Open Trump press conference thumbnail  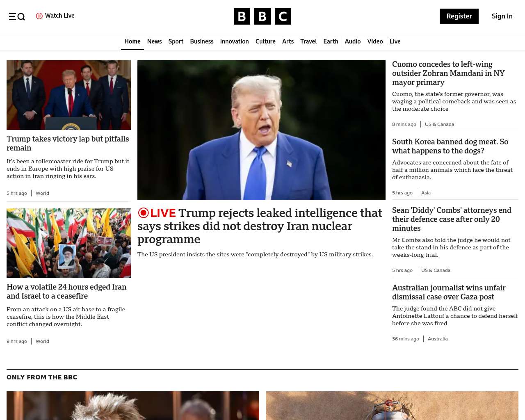tap(68, 95)
